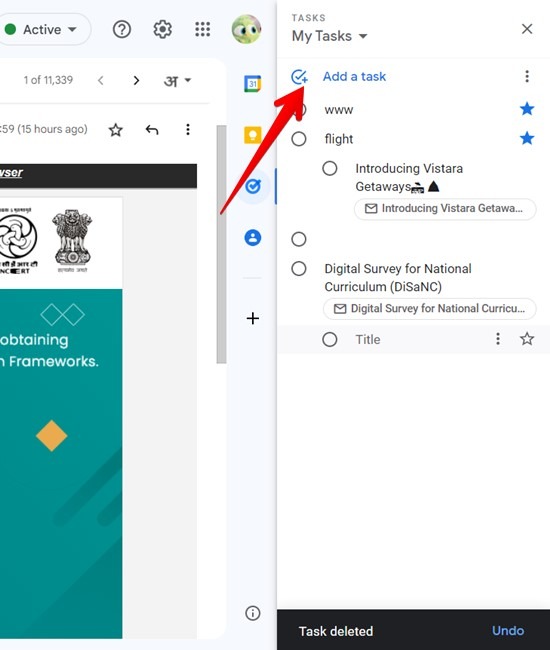Open Google Calendar side panel icon

pyautogui.click(x=252, y=84)
